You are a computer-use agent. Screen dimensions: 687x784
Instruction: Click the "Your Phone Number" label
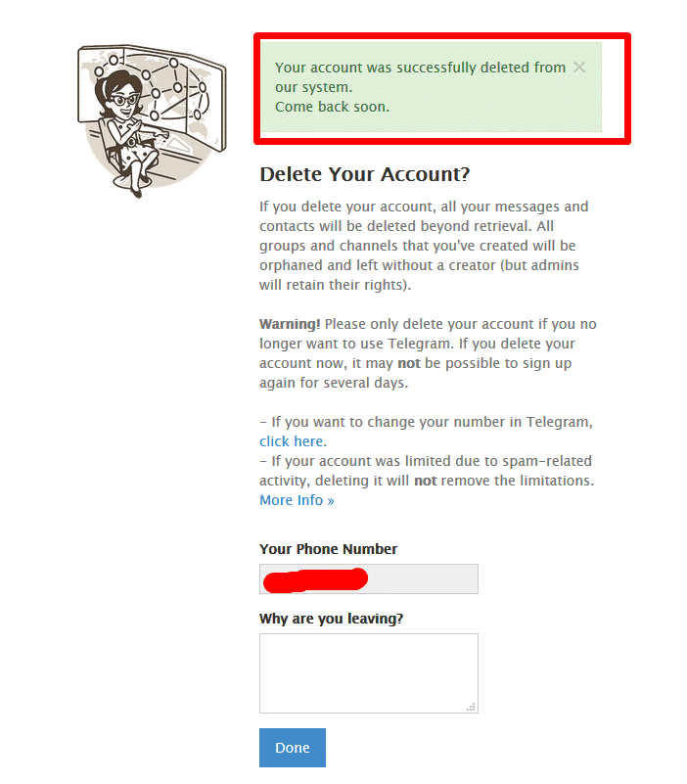pyautogui.click(x=328, y=549)
